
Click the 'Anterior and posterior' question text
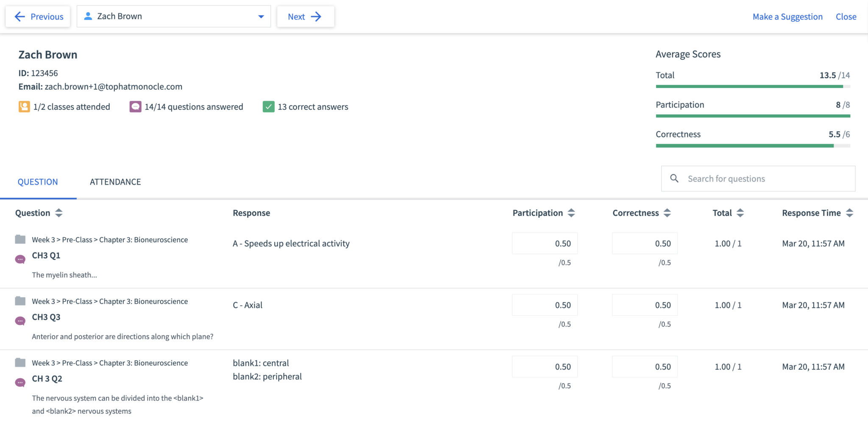point(122,337)
